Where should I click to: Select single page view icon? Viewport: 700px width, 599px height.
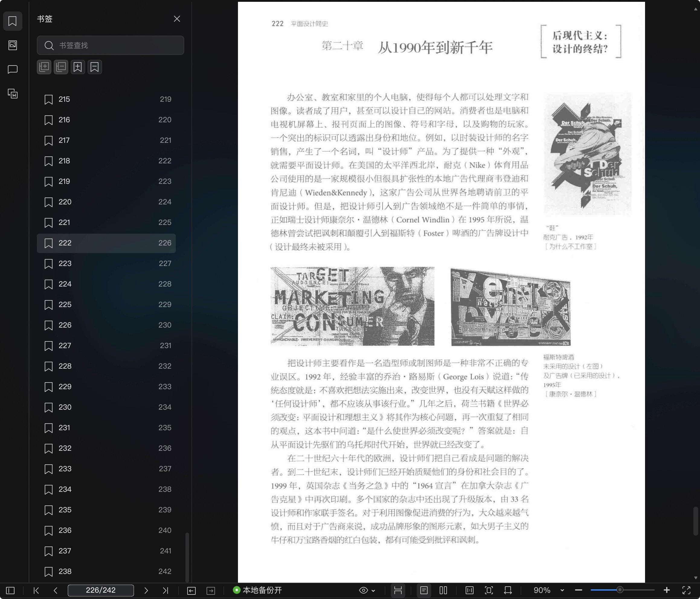pos(424,591)
